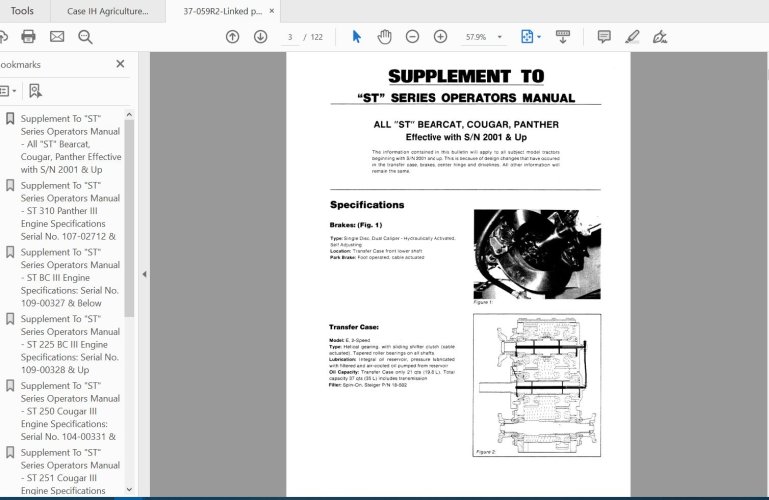769x500 pixels.
Task: Open bookmark ST 251 Cougar III Engine Specifications
Action: (70, 472)
